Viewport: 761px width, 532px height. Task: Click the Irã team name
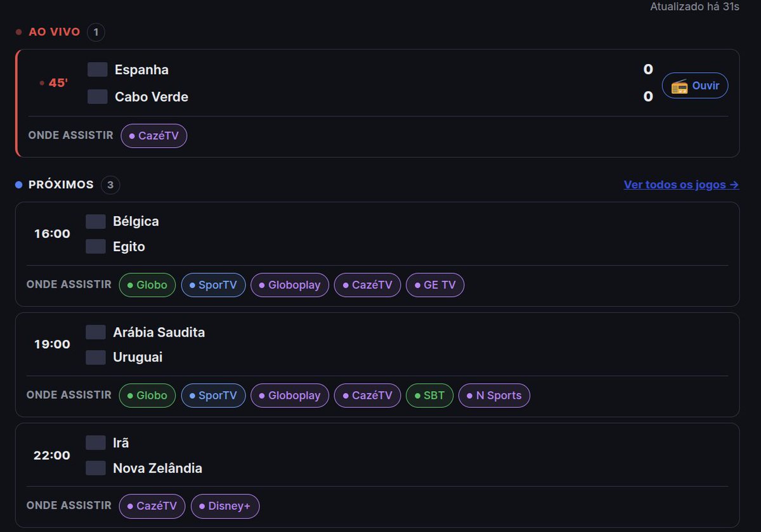[x=120, y=443]
